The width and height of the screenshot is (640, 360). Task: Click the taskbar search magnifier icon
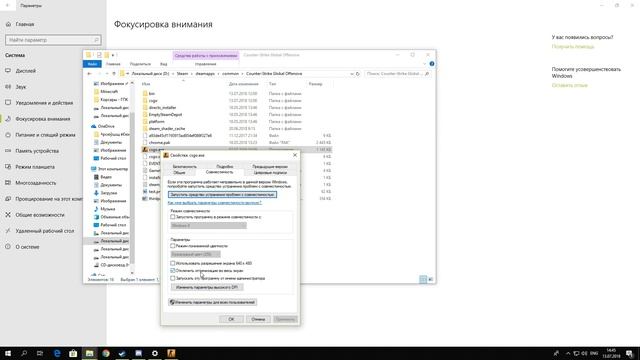[x=24, y=353]
